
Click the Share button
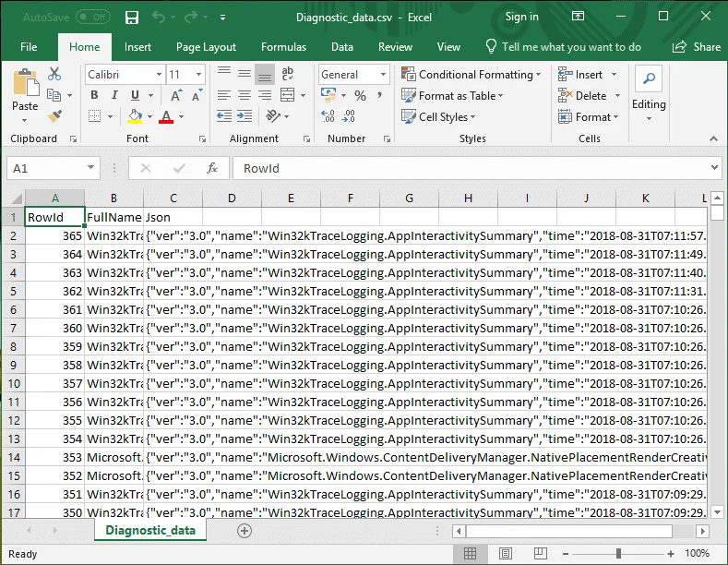[697, 47]
